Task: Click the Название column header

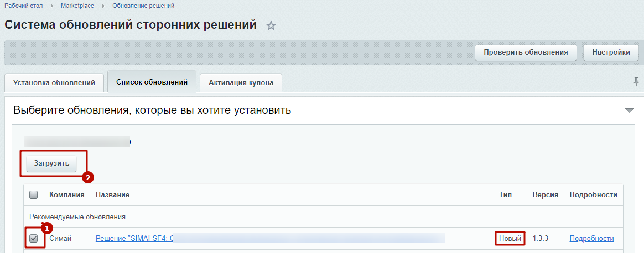Action: pyautogui.click(x=112, y=195)
